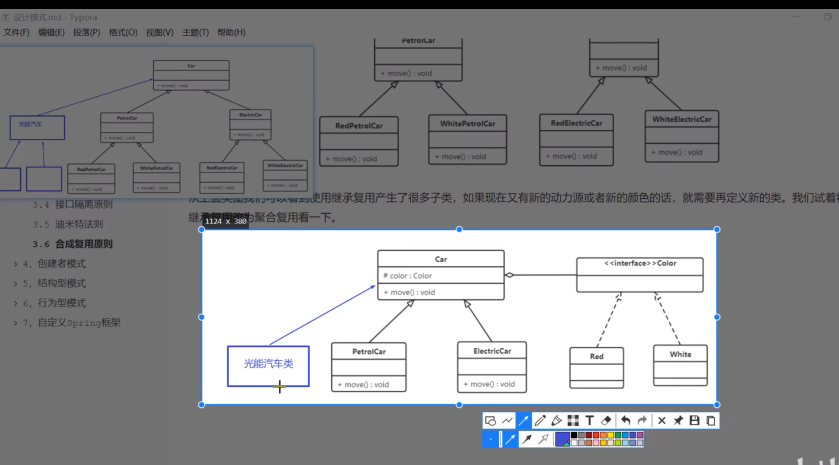
Task: Choose the hollow outline arrow style
Action: click(x=544, y=439)
